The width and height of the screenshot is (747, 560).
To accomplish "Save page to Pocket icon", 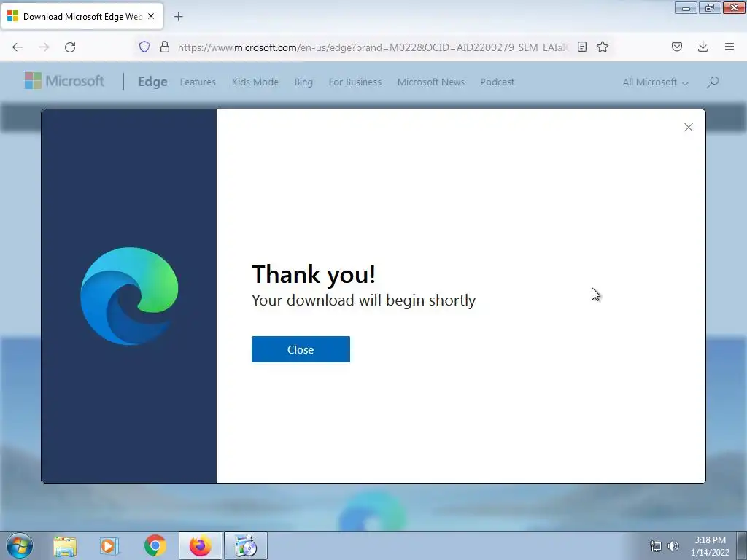I will [x=676, y=47].
